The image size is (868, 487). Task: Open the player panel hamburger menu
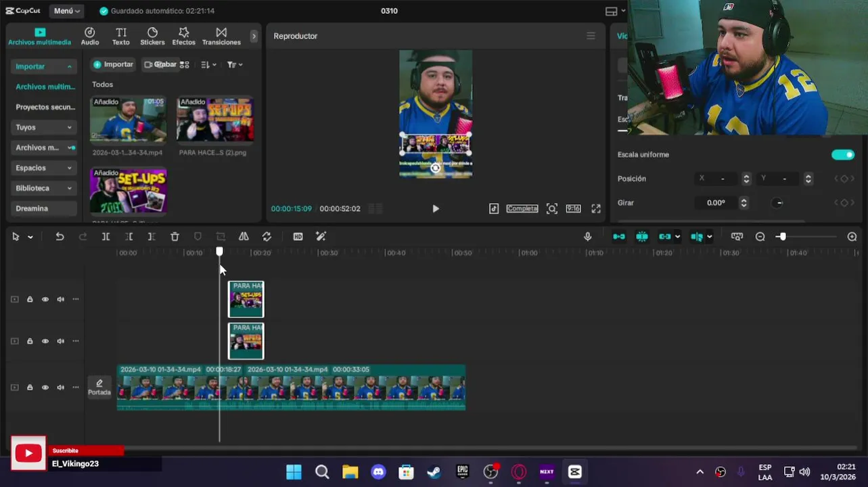(x=591, y=36)
